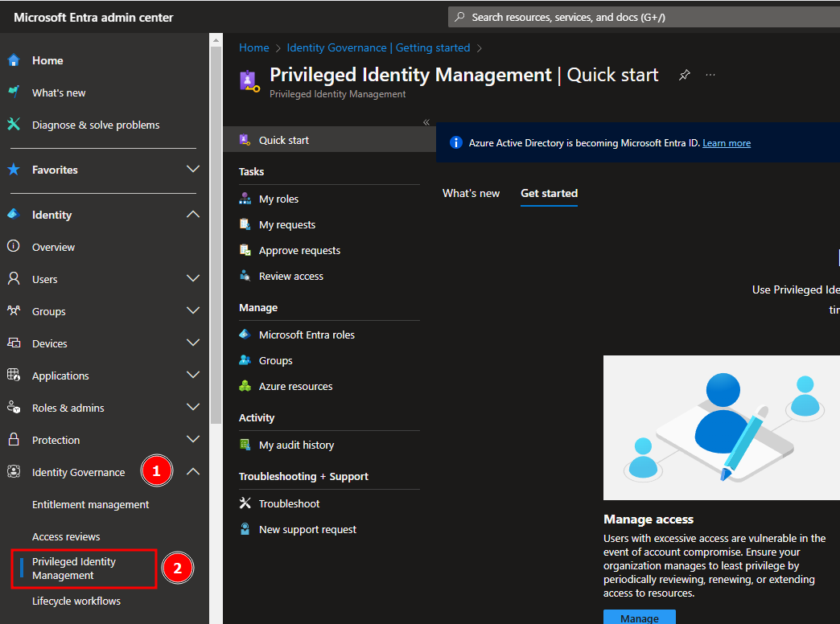Image resolution: width=840 pixels, height=624 pixels.
Task: Collapse the Quick start navigation pane
Action: tap(426, 122)
